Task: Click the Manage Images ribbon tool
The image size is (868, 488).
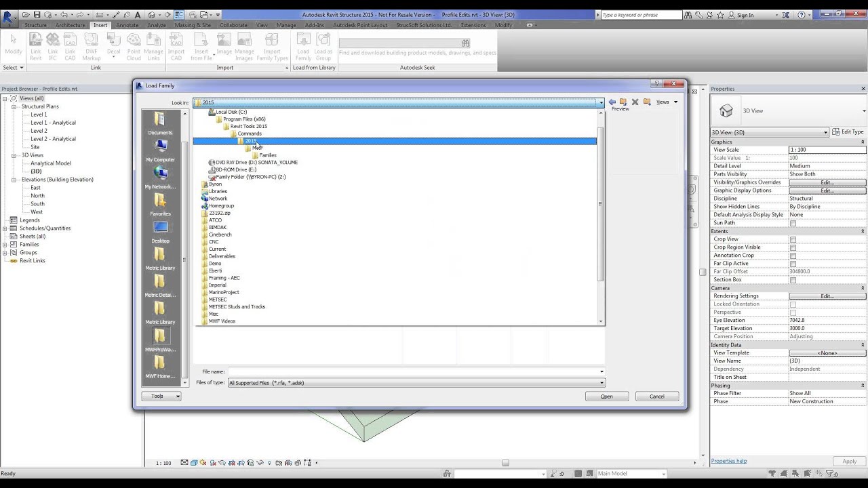Action: point(244,46)
